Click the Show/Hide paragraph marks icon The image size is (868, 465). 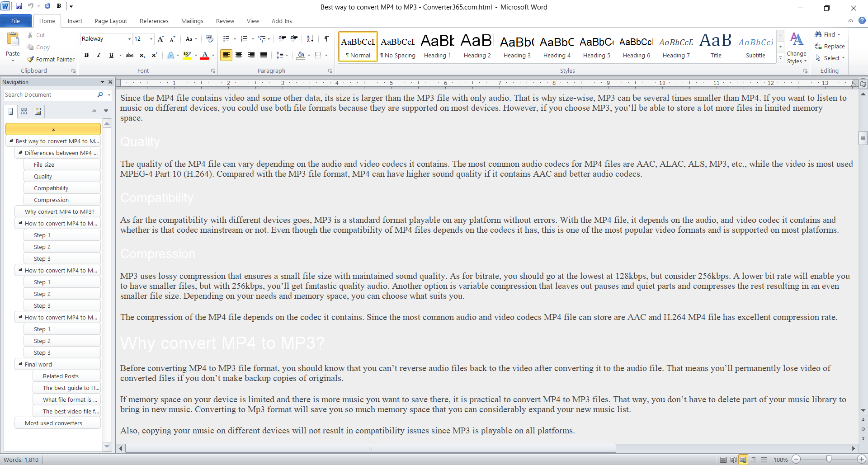pos(326,39)
